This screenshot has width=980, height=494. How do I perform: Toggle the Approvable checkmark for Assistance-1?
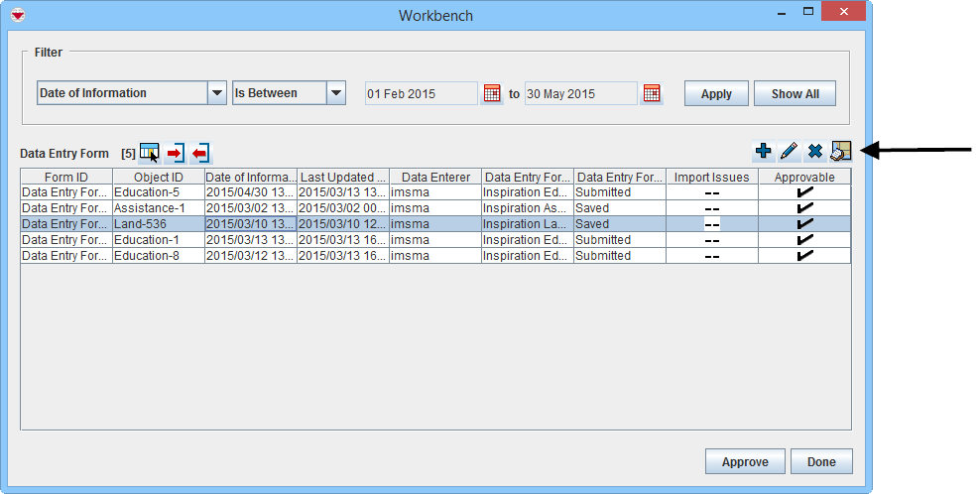coord(804,208)
